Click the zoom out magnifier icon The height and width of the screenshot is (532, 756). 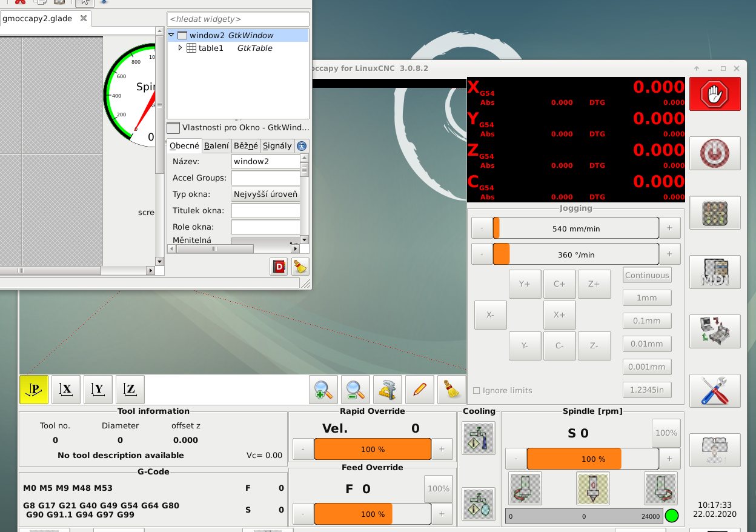356,390
